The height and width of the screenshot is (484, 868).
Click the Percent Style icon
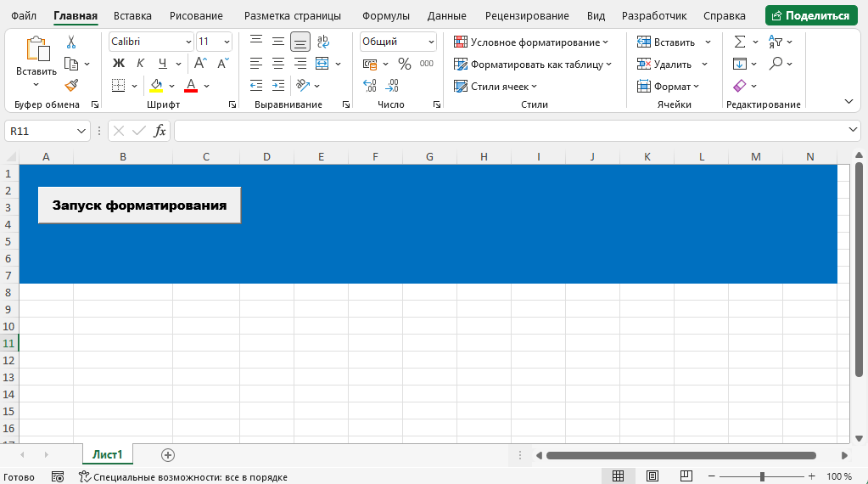(405, 64)
